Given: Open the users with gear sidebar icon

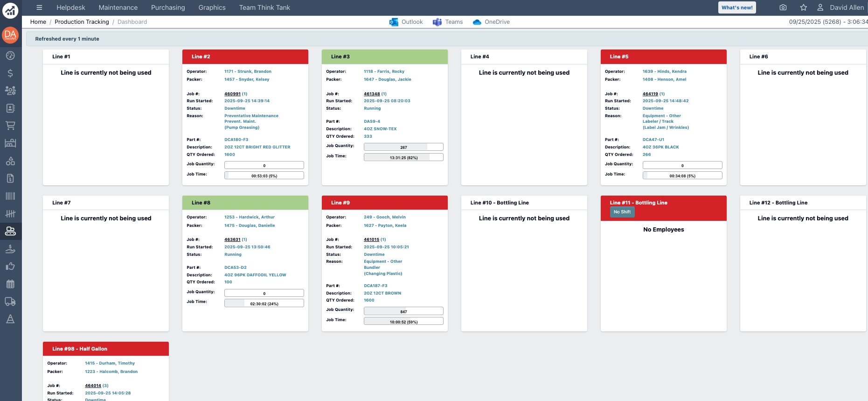Looking at the screenshot, I should click(10, 91).
